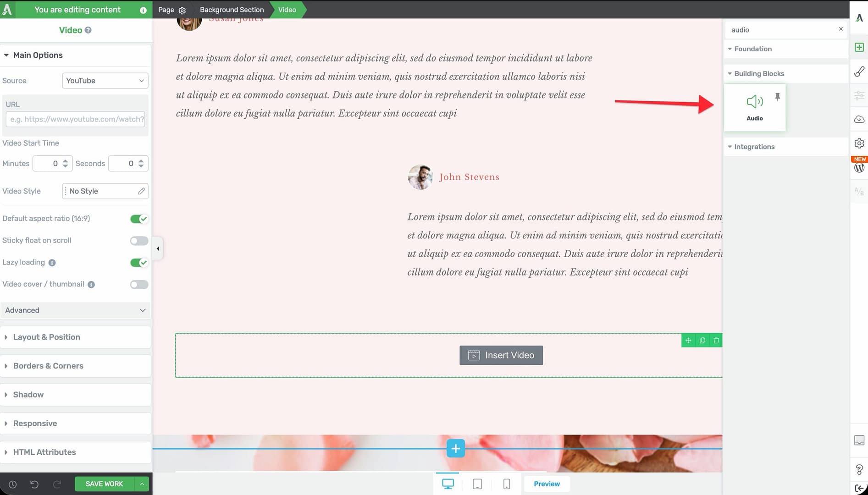Open the settings gear in right sidebar
The image size is (868, 495).
pos(859,143)
